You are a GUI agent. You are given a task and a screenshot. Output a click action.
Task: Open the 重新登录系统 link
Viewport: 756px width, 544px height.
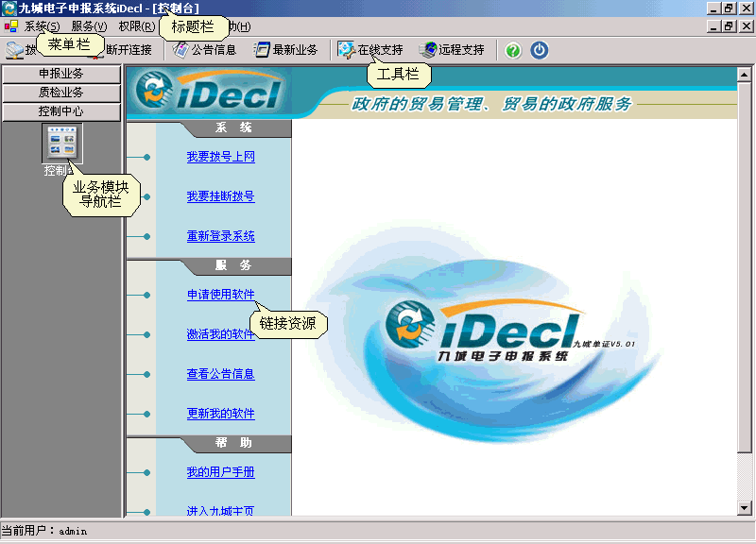220,236
